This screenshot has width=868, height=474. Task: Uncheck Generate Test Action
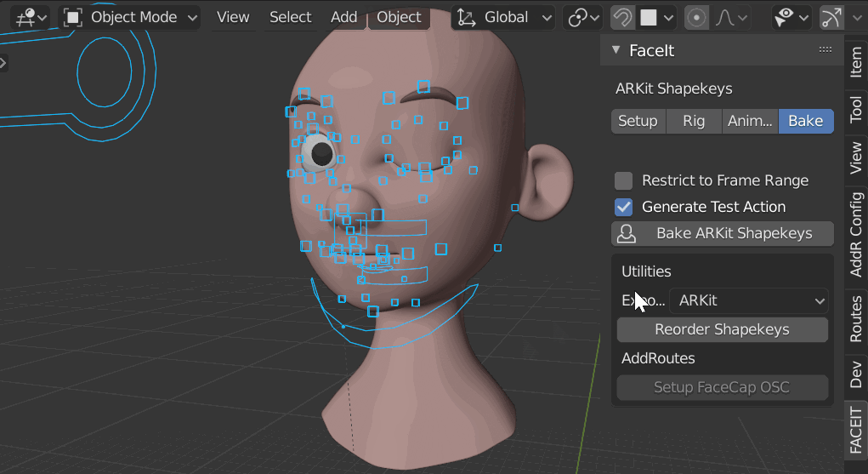tap(624, 207)
